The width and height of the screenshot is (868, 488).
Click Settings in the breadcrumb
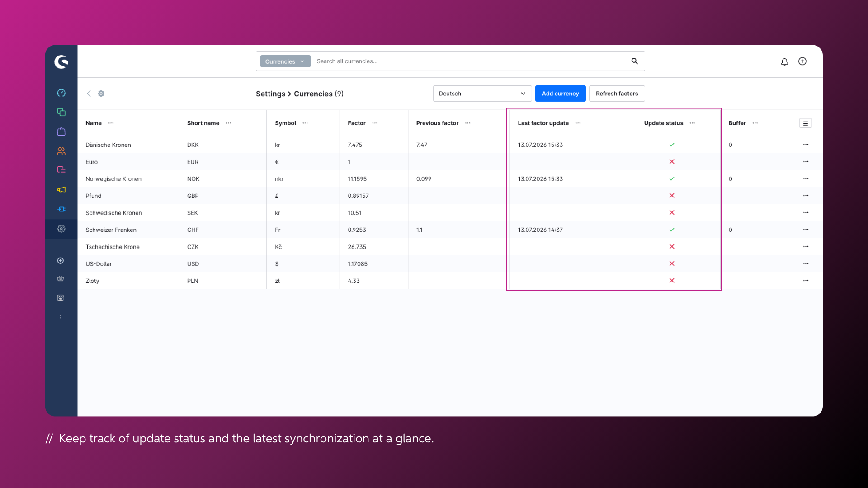pos(270,94)
